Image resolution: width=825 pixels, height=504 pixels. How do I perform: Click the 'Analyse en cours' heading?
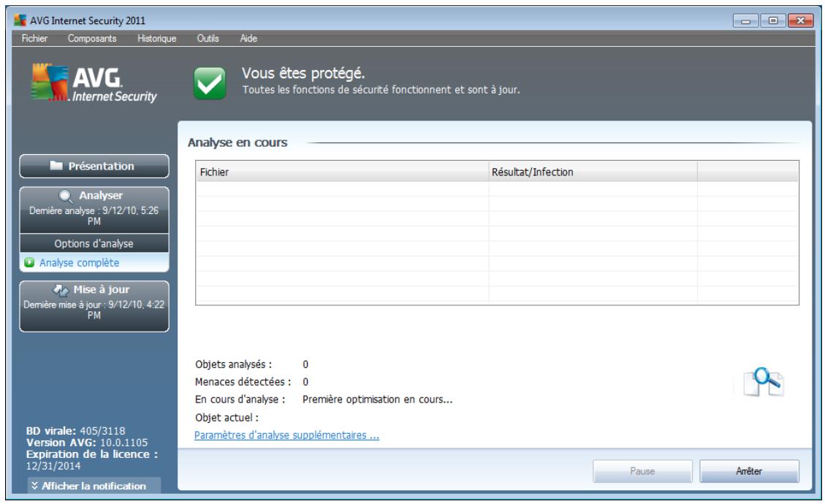pyautogui.click(x=237, y=142)
